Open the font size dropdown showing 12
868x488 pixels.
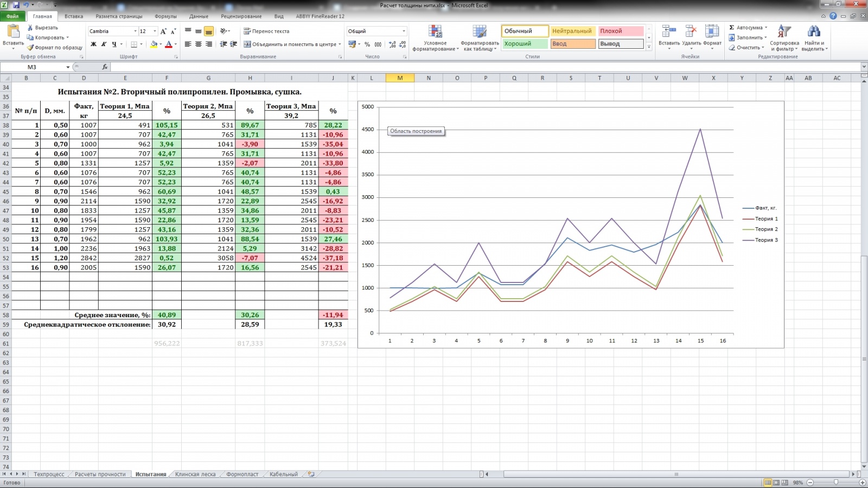point(155,31)
